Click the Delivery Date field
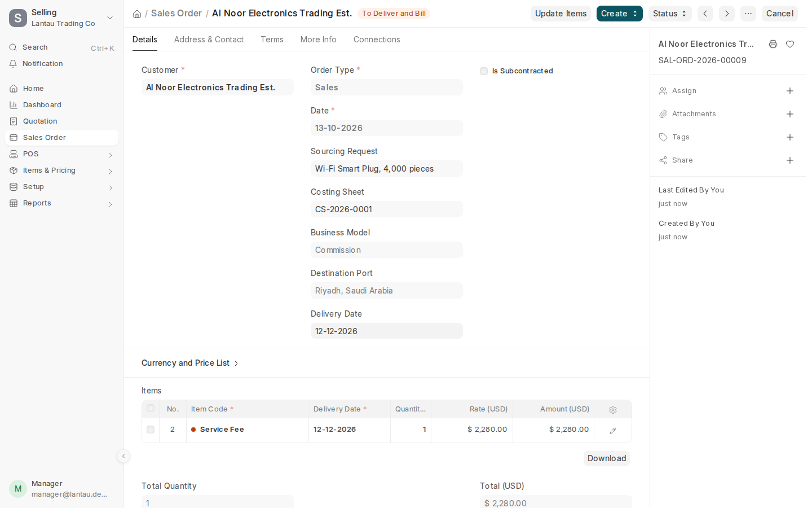 387,331
